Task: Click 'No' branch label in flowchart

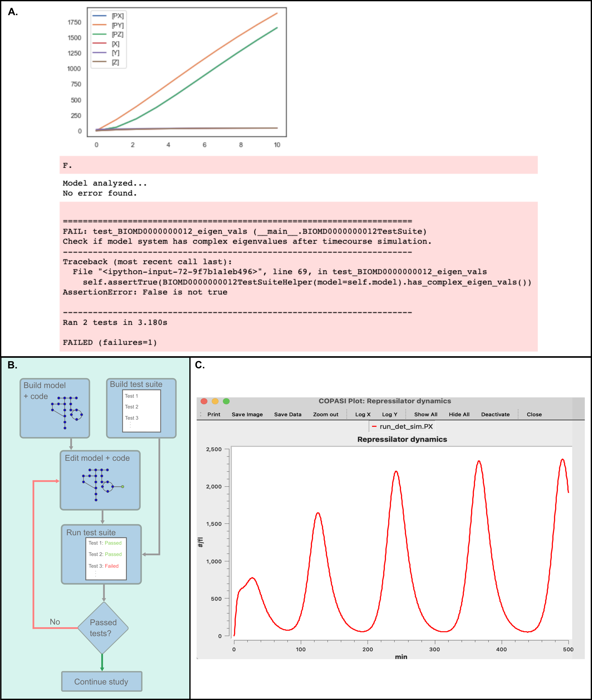Action: pyautogui.click(x=55, y=622)
